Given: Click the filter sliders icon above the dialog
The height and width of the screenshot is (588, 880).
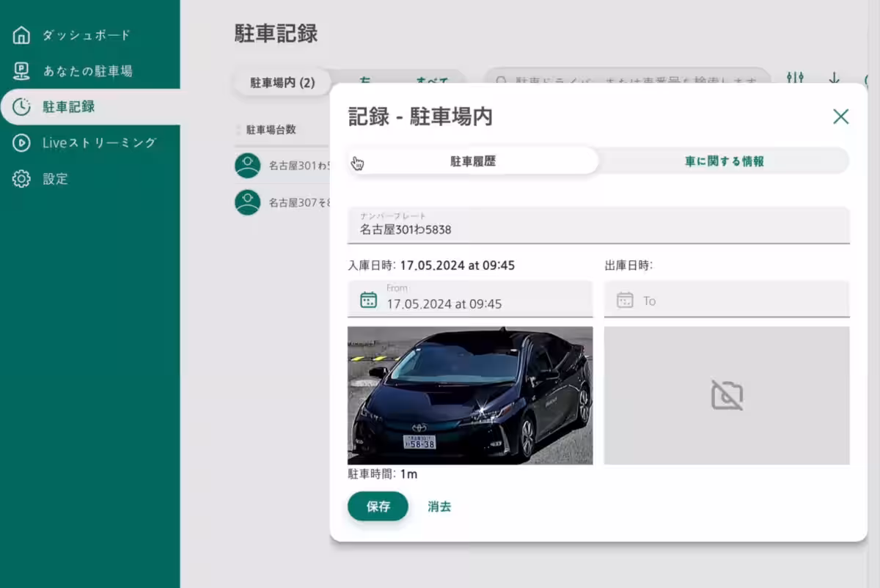Looking at the screenshot, I should click(x=795, y=78).
